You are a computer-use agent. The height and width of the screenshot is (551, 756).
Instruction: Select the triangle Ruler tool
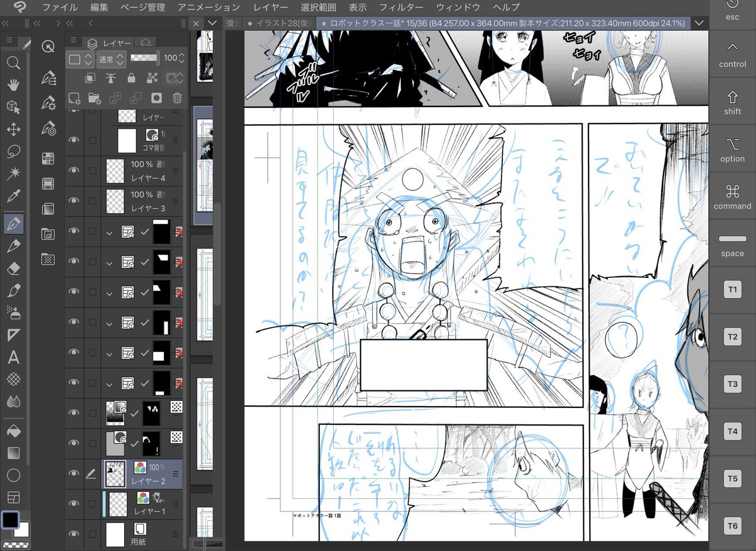[x=13, y=335]
